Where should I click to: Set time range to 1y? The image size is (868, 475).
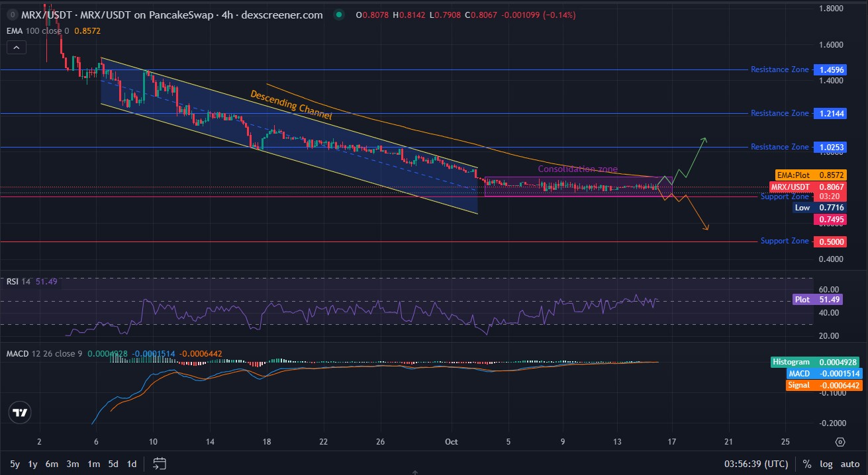point(33,464)
